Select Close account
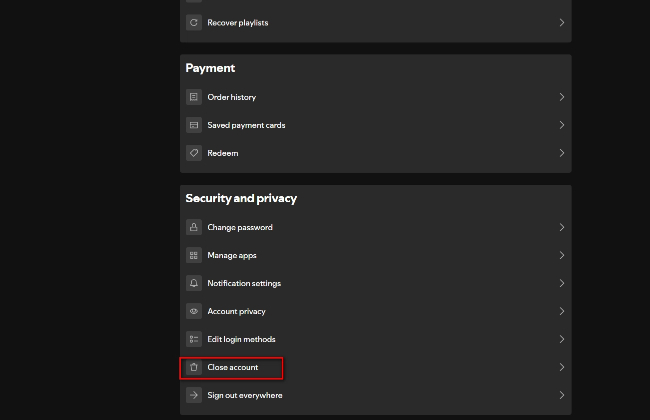This screenshot has height=420, width=650. click(x=376, y=367)
